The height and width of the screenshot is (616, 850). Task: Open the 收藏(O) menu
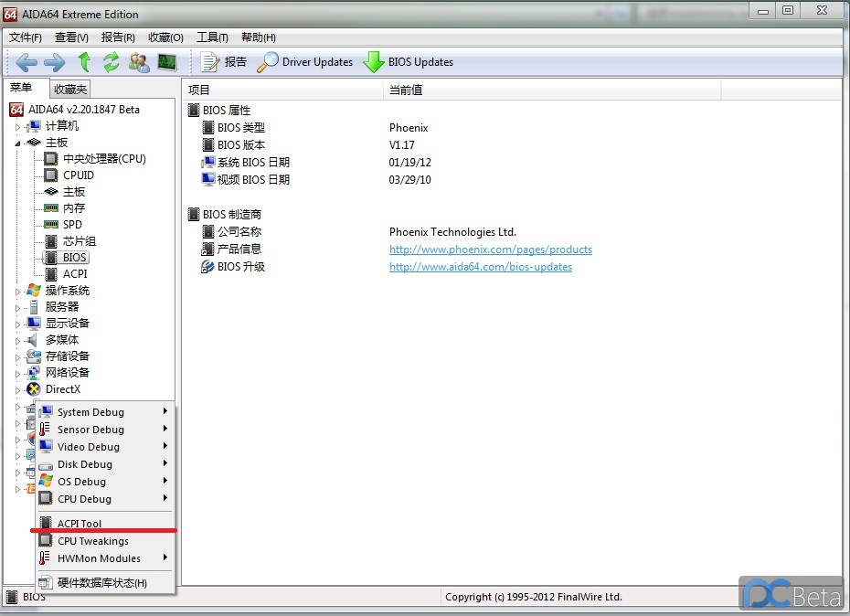pos(165,37)
